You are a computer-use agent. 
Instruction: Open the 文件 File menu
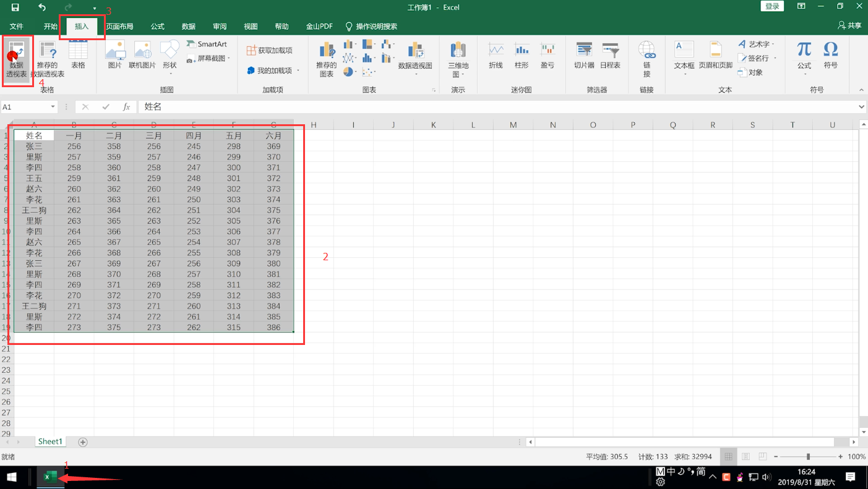coord(17,26)
